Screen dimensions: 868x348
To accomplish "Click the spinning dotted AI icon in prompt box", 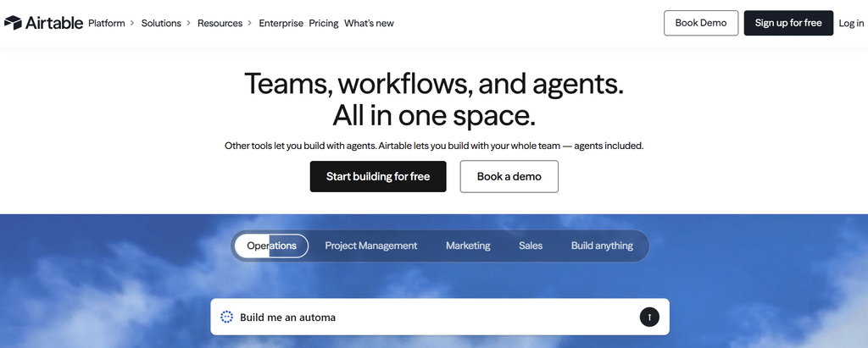I will [x=226, y=317].
